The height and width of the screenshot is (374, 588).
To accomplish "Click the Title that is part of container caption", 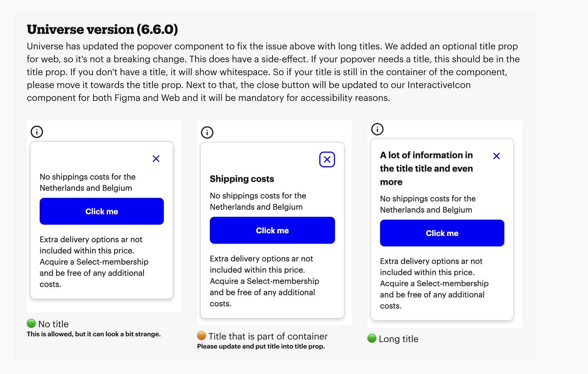I will [268, 336].
